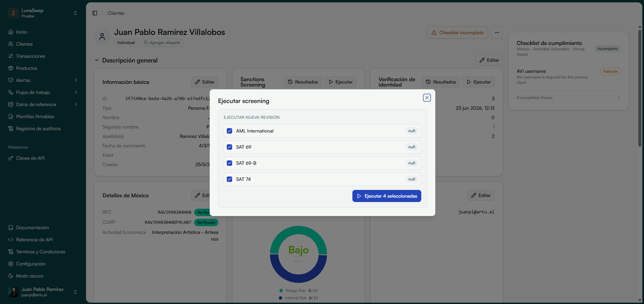Click Ejecutar 4 seleccionadas button

tap(387, 196)
